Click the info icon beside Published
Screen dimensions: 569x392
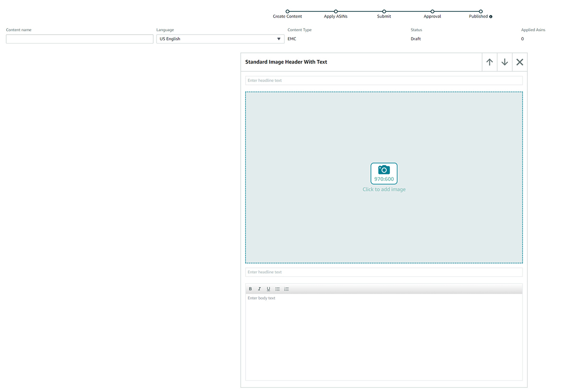(491, 17)
